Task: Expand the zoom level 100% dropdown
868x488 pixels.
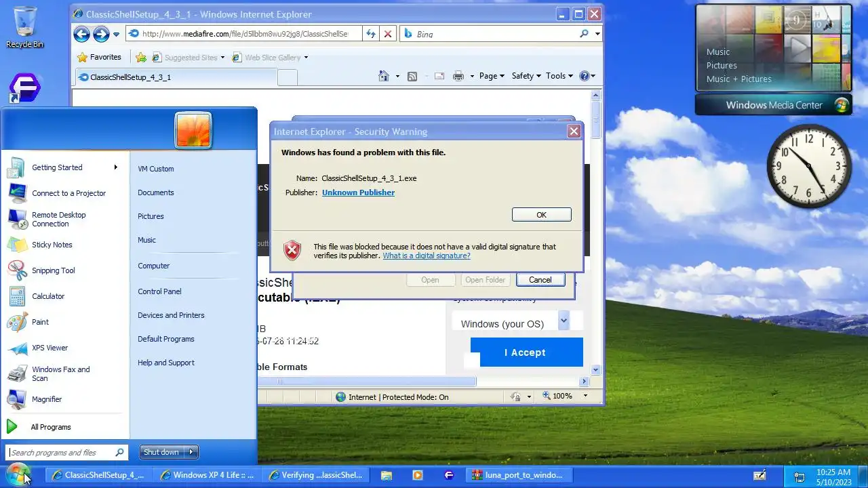Action: tap(585, 396)
